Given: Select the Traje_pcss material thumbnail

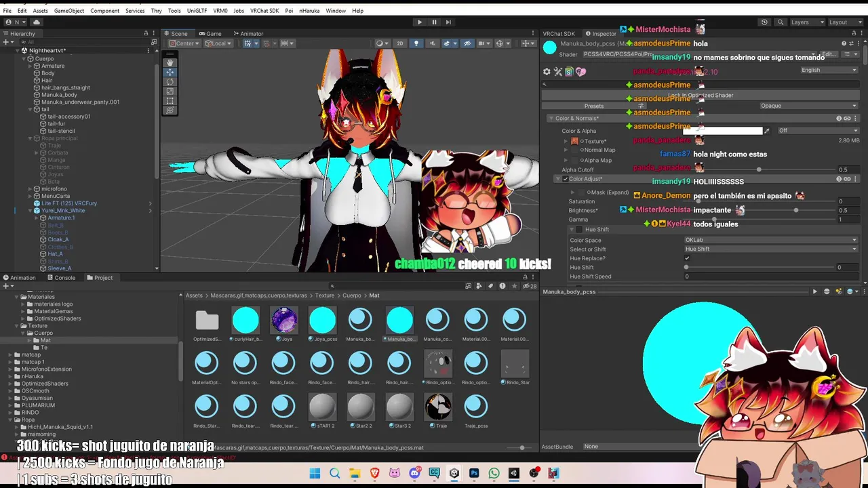Looking at the screenshot, I should [x=476, y=407].
